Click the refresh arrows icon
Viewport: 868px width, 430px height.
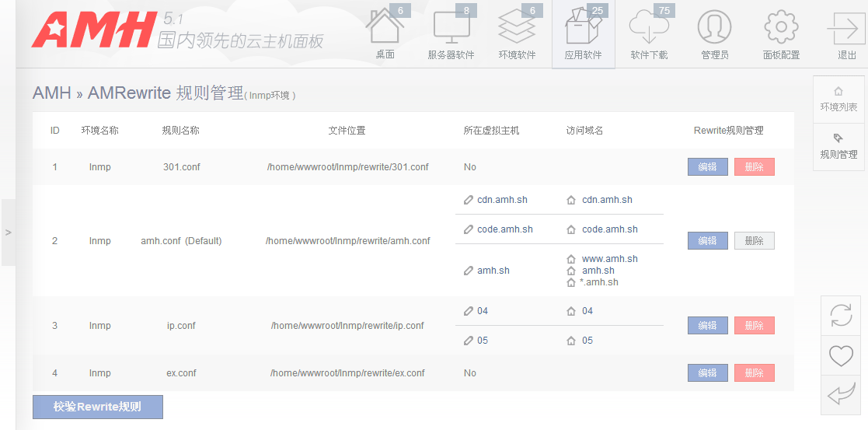pyautogui.click(x=841, y=316)
